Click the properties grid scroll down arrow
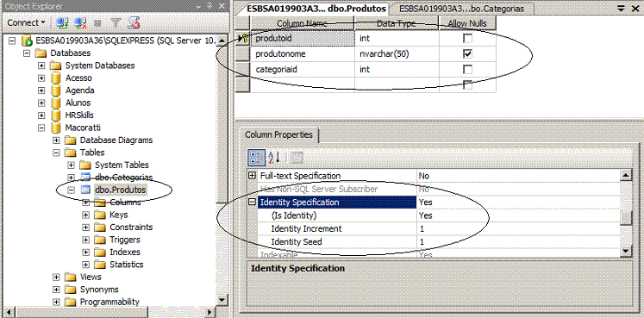 coord(626,251)
